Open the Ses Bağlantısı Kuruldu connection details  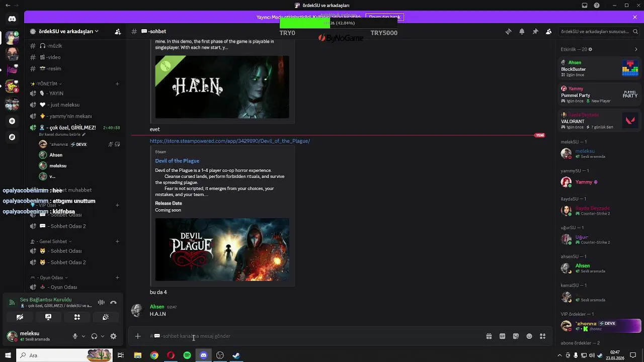(x=46, y=300)
